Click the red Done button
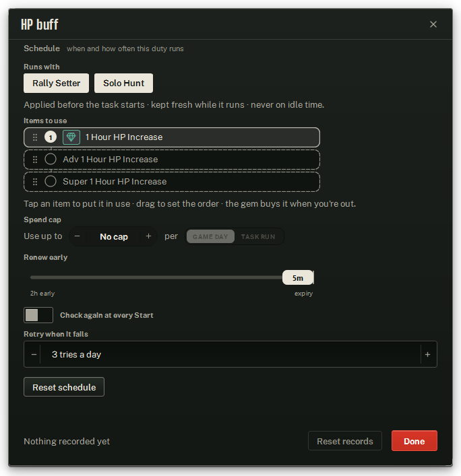The height and width of the screenshot is (476, 461). click(414, 441)
